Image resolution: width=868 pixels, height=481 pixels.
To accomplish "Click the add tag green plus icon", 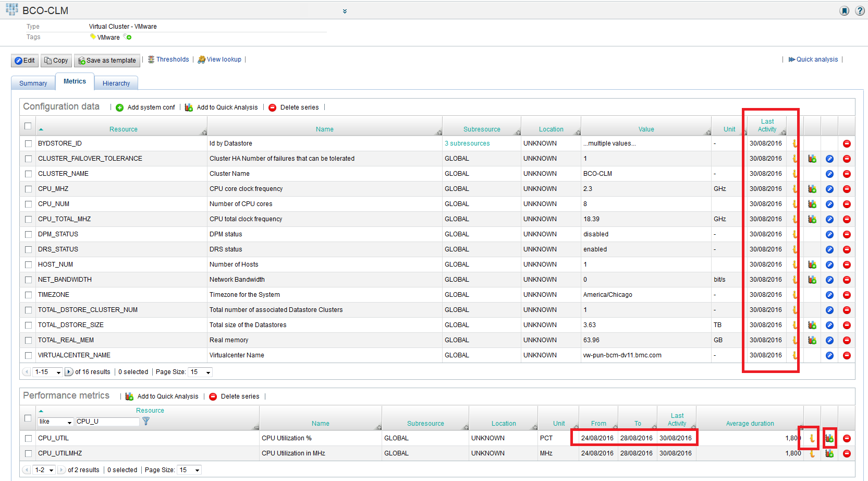I will (128, 37).
